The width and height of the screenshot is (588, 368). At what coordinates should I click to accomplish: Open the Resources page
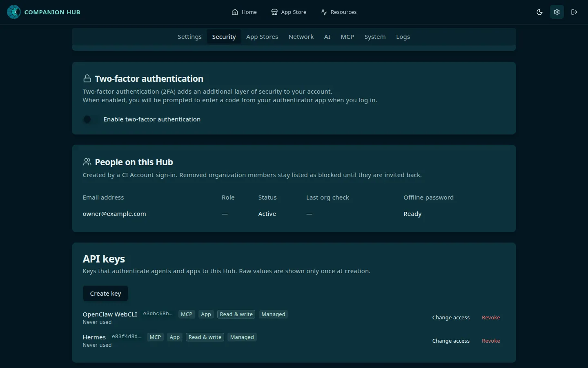(x=339, y=12)
